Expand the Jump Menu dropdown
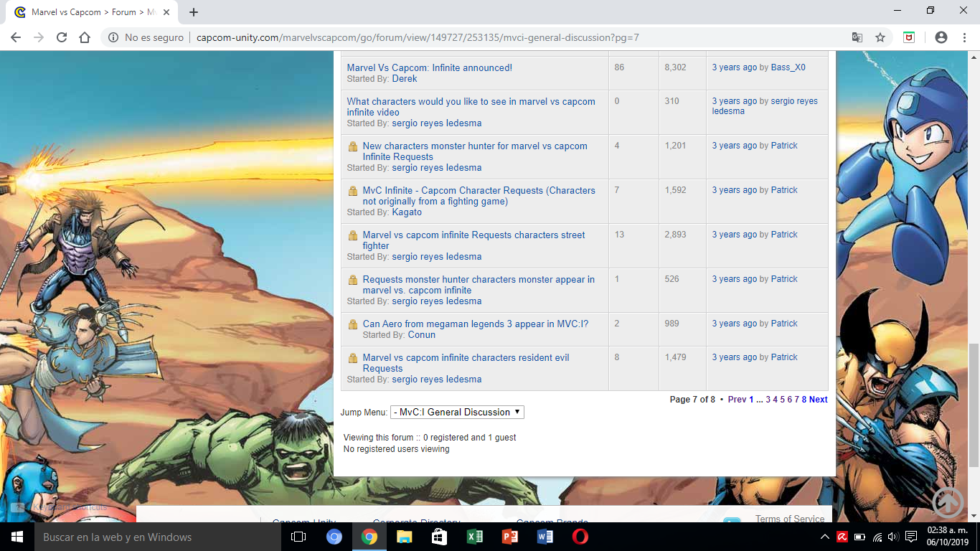Screen dimensions: 980x551 pos(457,413)
